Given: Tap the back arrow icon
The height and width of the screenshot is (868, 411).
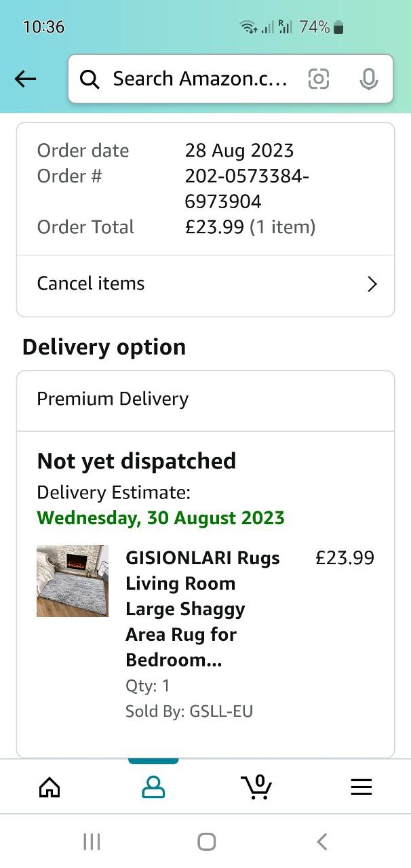Looking at the screenshot, I should pyautogui.click(x=25, y=79).
